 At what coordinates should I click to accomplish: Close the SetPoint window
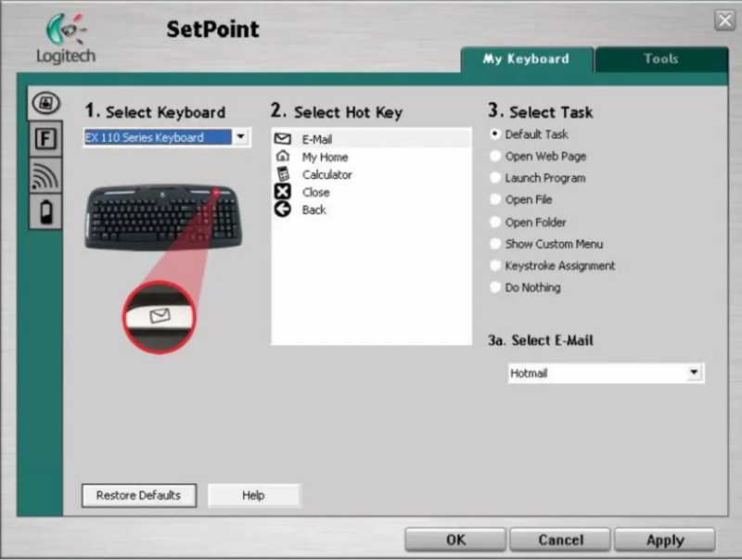tap(725, 20)
